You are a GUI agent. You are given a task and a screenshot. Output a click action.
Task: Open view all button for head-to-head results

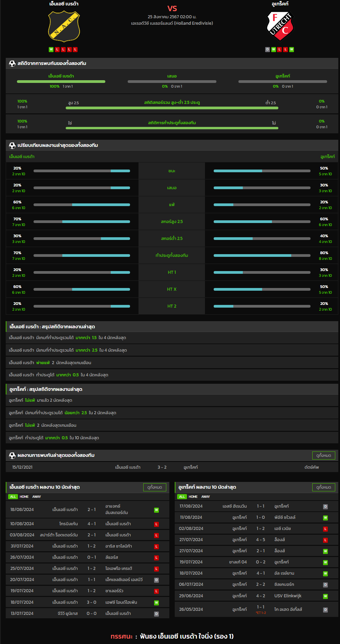(x=323, y=456)
